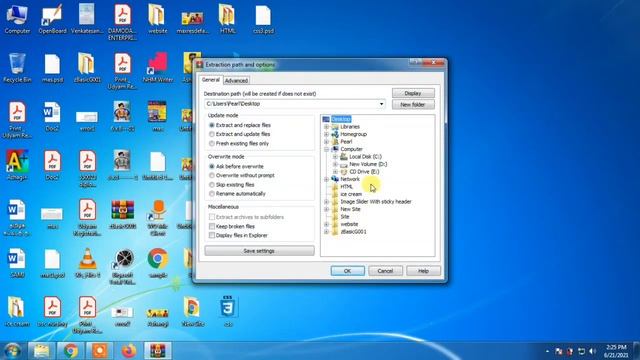Expand Local Disk (C:) node

(x=335, y=157)
